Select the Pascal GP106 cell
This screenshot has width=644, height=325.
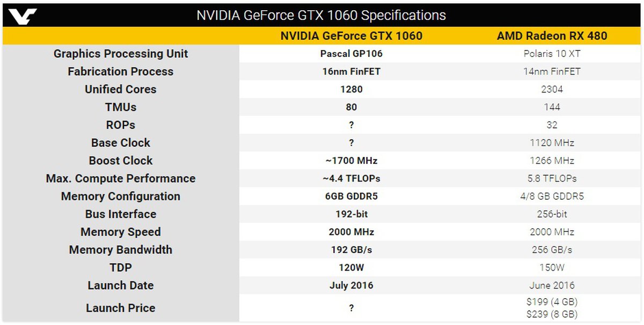(x=352, y=54)
